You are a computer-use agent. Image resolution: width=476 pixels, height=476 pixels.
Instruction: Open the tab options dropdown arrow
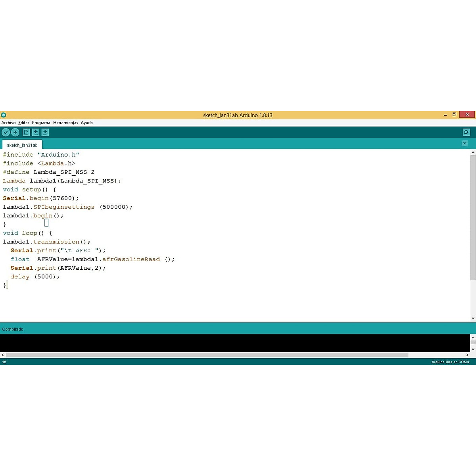[464, 144]
